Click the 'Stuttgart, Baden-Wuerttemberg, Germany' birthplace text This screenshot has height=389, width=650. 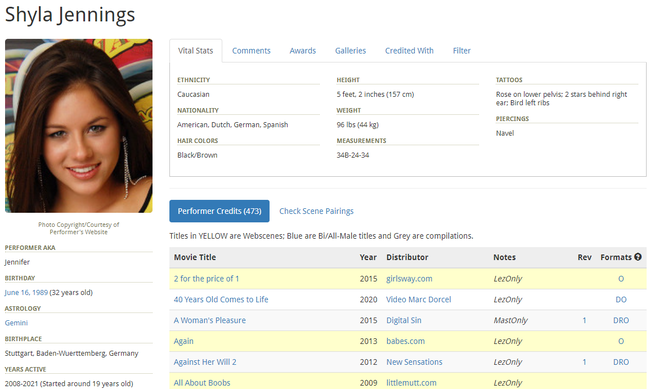71,353
